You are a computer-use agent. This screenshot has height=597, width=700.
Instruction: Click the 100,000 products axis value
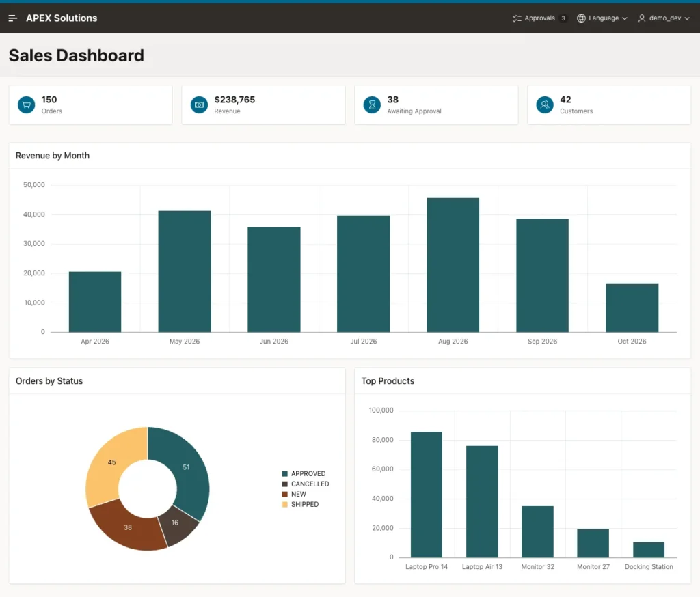381,411
